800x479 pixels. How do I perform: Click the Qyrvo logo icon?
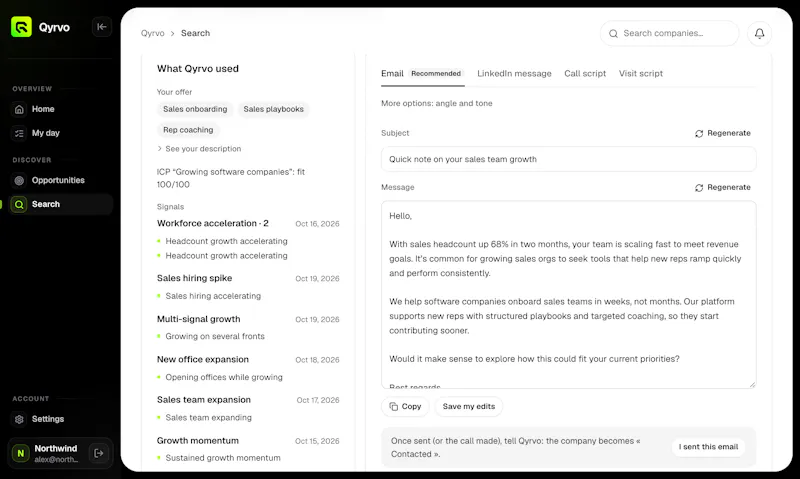(x=21, y=27)
